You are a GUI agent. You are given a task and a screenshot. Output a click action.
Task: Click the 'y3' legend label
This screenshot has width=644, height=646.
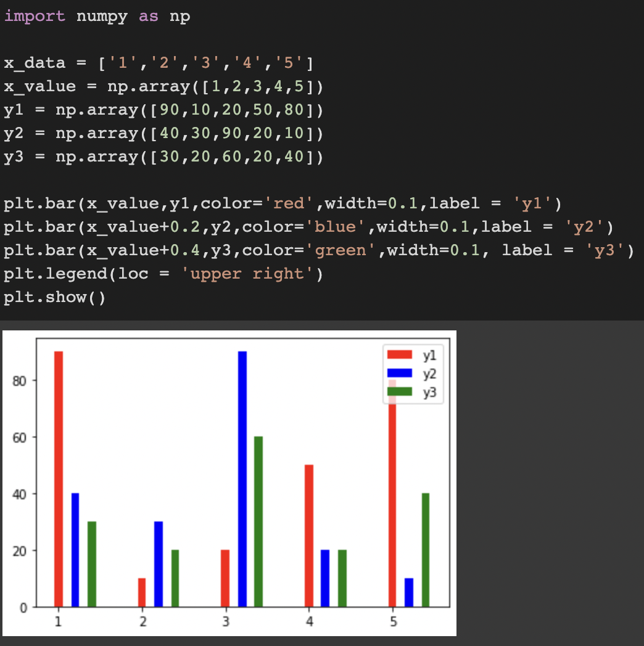point(429,392)
